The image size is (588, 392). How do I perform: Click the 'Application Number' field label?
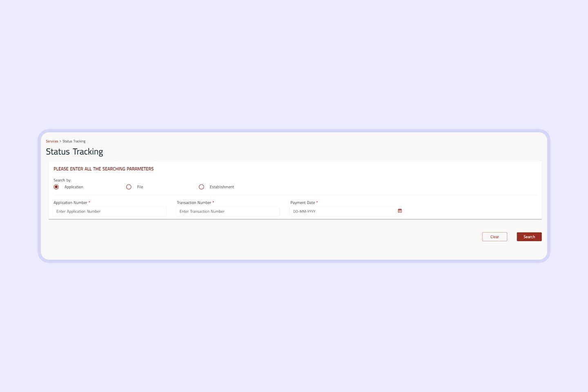pyautogui.click(x=70, y=203)
